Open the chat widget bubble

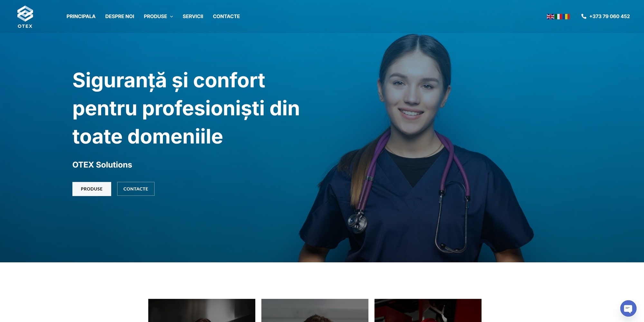coord(628,308)
